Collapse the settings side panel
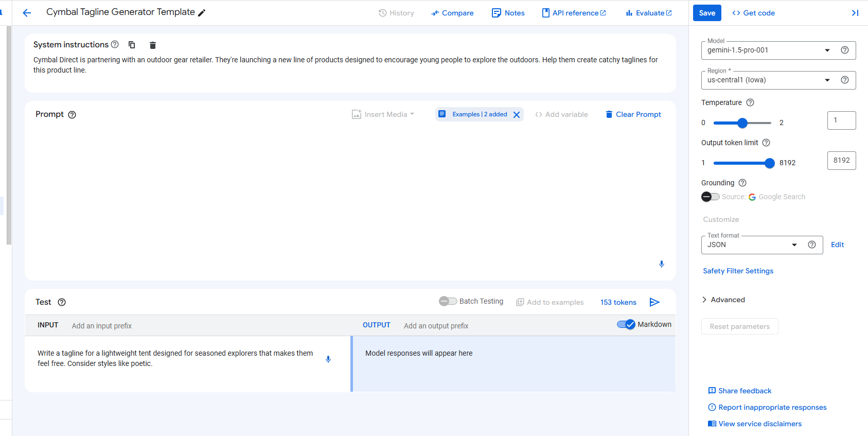868x436 pixels. click(855, 13)
